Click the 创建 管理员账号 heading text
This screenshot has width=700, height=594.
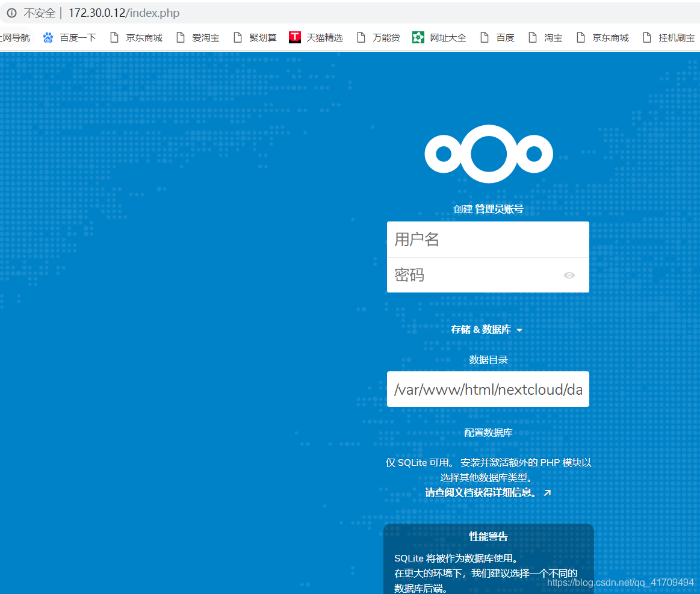coord(488,209)
